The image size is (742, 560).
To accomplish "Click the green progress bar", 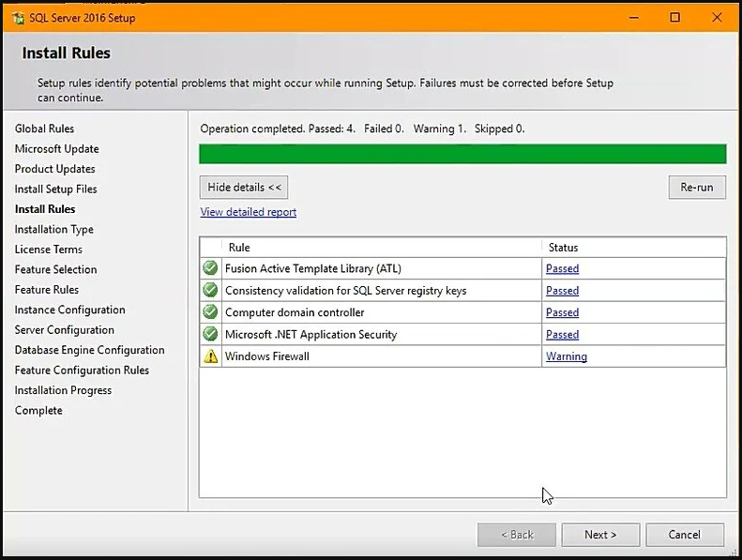I will (x=462, y=154).
